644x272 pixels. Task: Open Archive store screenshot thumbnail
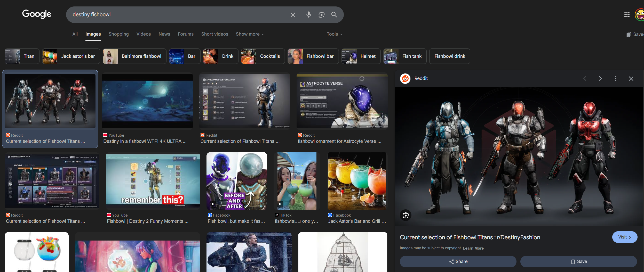(52, 180)
